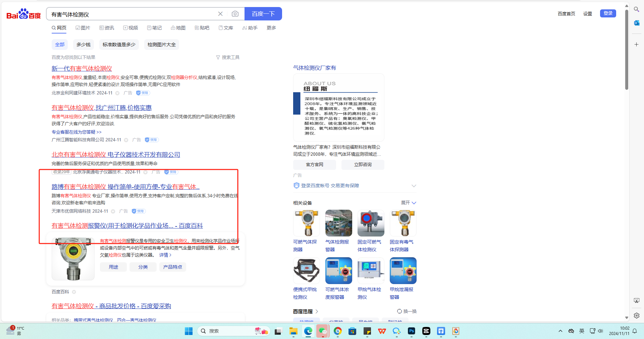Switch to the 贴吧 tab

(202, 28)
